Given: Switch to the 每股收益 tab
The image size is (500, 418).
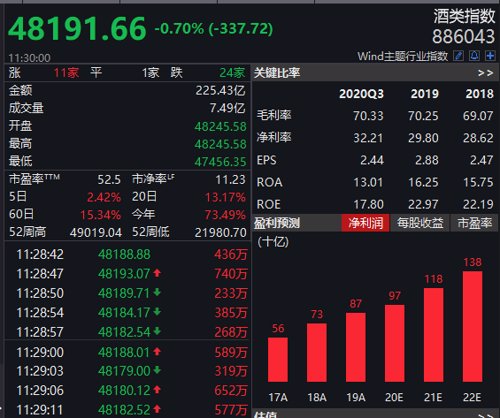Looking at the screenshot, I should pyautogui.click(x=420, y=223).
